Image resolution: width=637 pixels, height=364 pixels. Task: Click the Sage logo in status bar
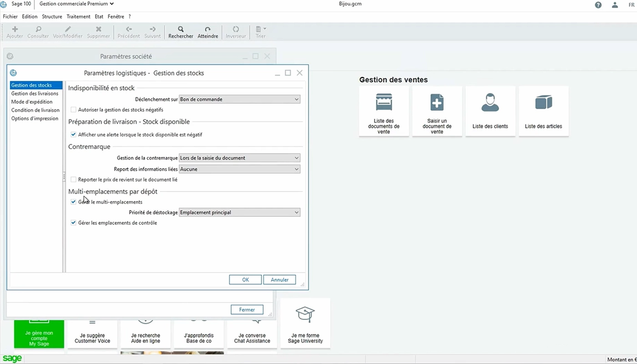[12, 359]
